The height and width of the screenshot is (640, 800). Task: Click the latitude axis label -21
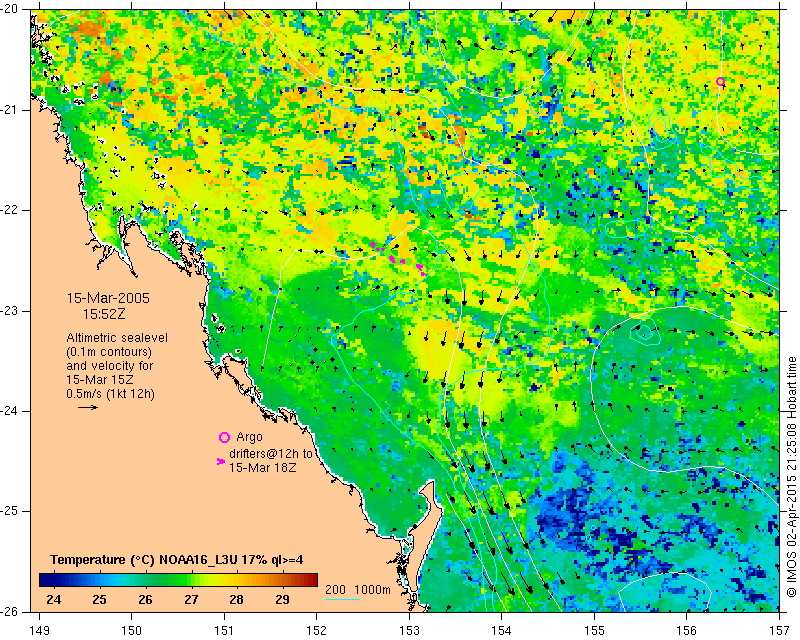click(x=10, y=110)
